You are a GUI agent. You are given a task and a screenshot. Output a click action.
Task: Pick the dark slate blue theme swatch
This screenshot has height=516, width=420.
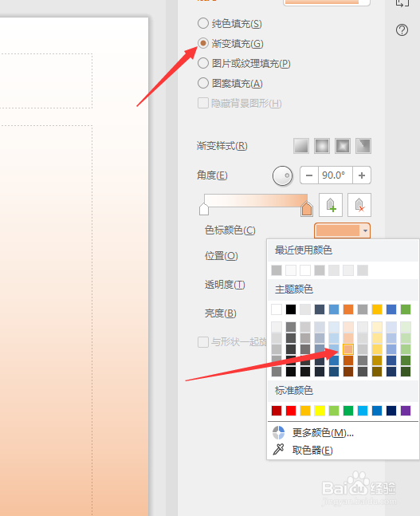(320, 309)
